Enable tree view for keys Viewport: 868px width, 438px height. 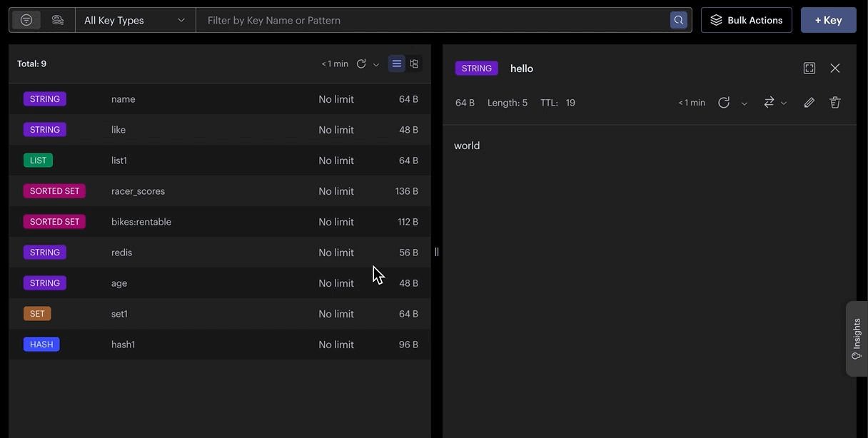[414, 63]
